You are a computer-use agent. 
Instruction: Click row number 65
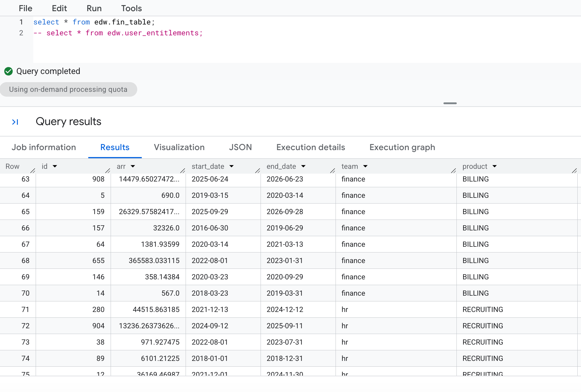coord(26,212)
